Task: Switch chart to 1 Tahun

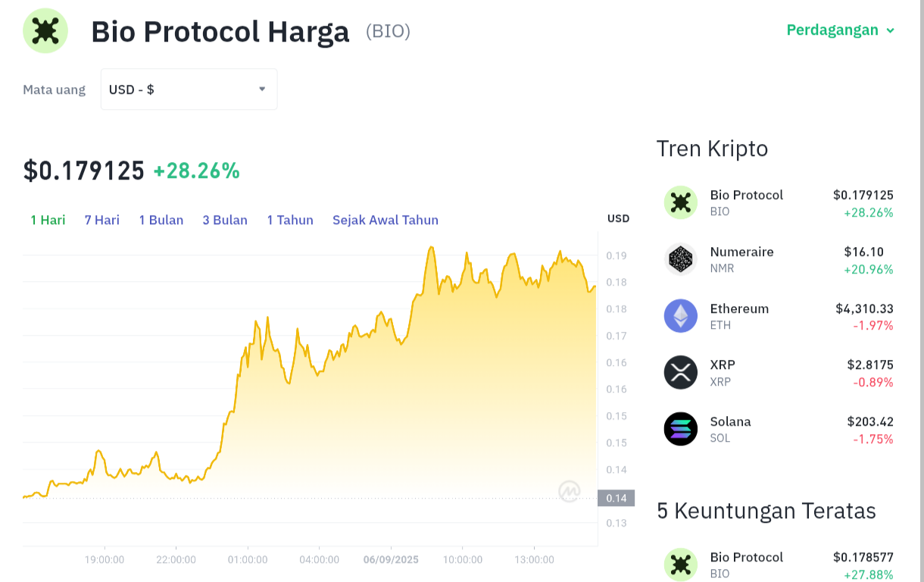Action: pyautogui.click(x=290, y=220)
